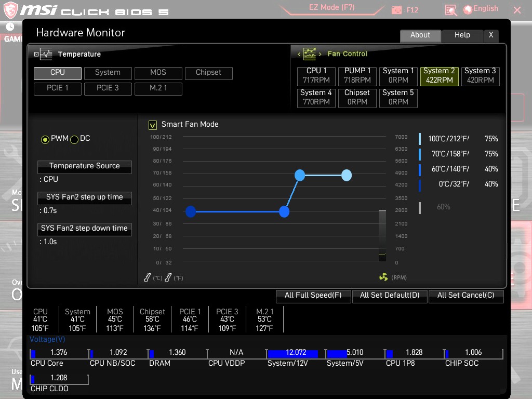This screenshot has height=399, width=532.
Task: Collapse the Temperature section small box toggle
Action: click(x=36, y=54)
